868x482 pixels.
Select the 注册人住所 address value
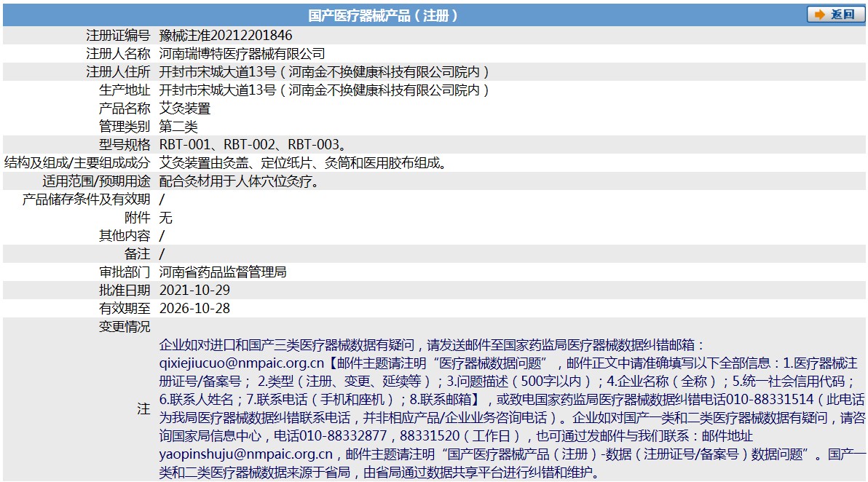(324, 72)
